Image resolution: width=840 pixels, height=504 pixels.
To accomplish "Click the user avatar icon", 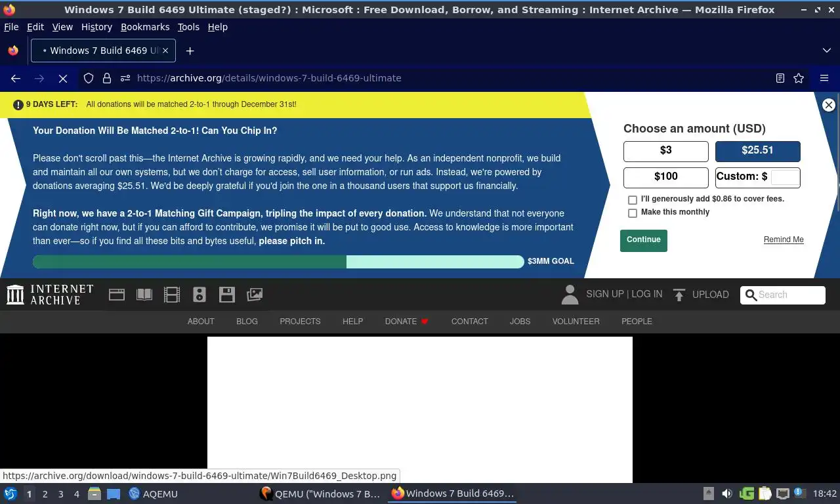I will tap(570, 295).
